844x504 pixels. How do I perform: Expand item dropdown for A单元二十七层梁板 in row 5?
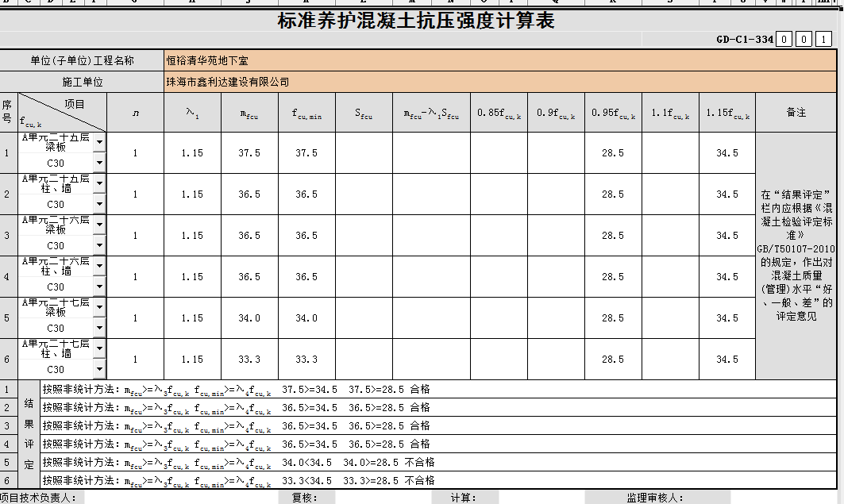coord(99,308)
